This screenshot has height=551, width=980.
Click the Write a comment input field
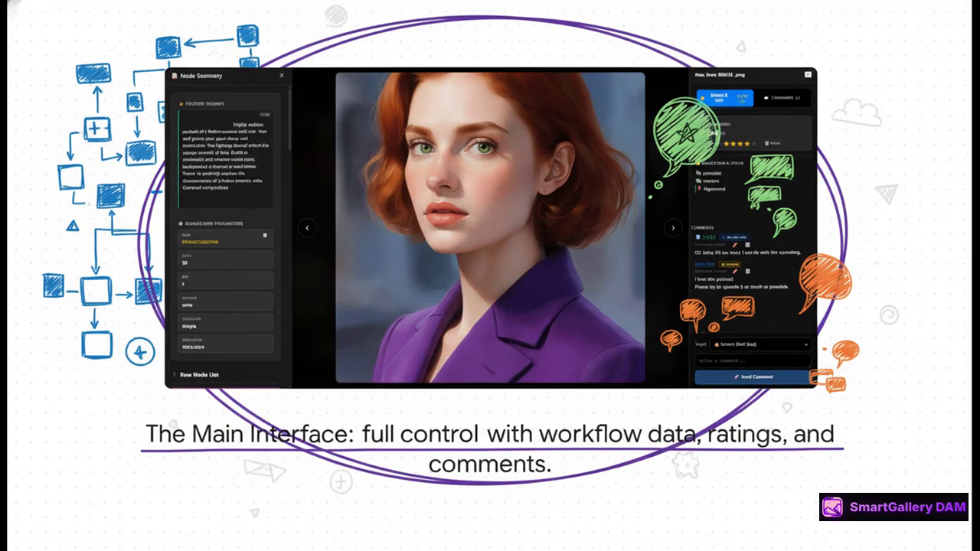753,361
